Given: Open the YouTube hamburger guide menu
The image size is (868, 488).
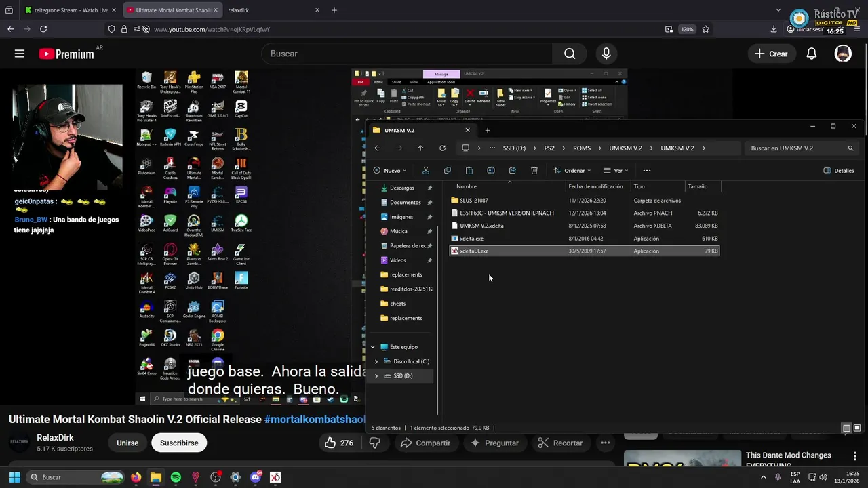Looking at the screenshot, I should 20,54.
